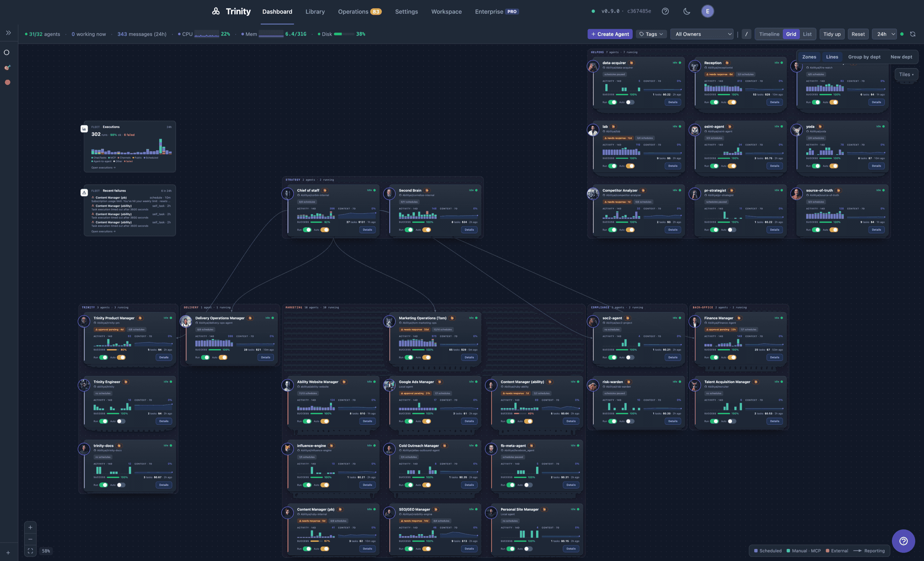
Task: Click Second Brain avatar portrait
Action: [x=389, y=194]
